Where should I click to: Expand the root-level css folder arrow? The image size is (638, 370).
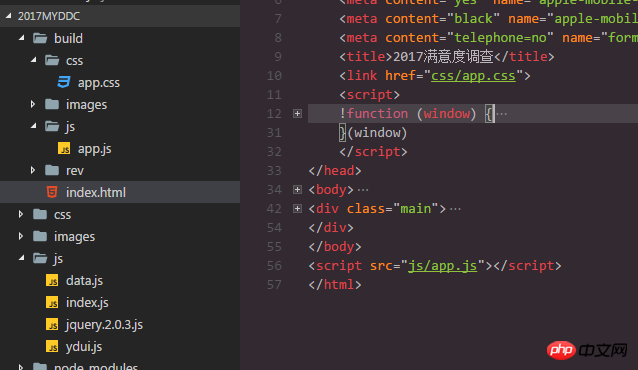(x=21, y=214)
